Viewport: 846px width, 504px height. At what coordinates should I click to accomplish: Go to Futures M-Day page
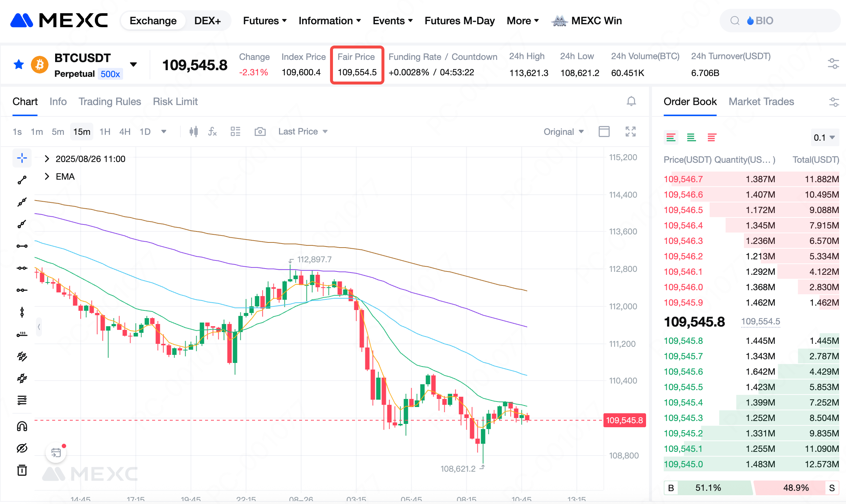pos(459,21)
